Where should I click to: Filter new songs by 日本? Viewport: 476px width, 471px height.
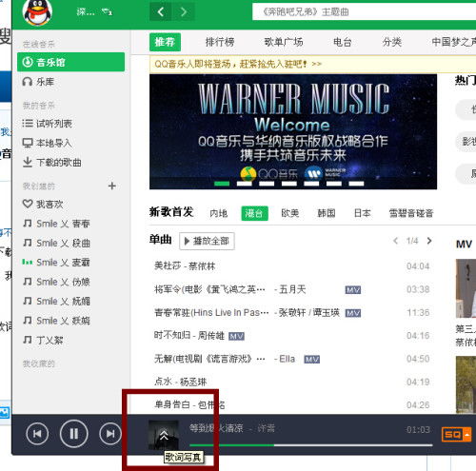point(363,213)
